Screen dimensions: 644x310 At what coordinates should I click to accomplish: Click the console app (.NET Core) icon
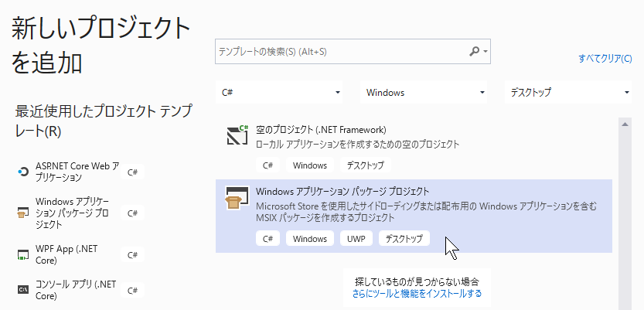[22, 290]
